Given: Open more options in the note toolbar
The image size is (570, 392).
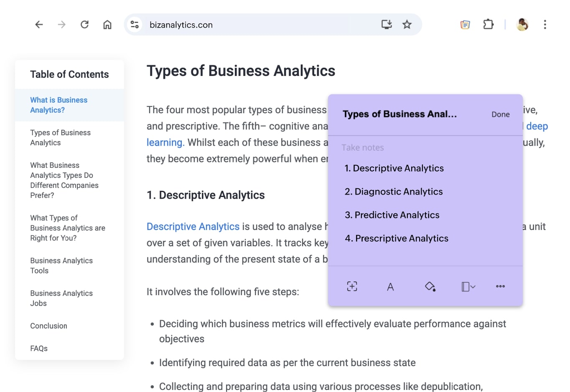Looking at the screenshot, I should click(x=500, y=286).
